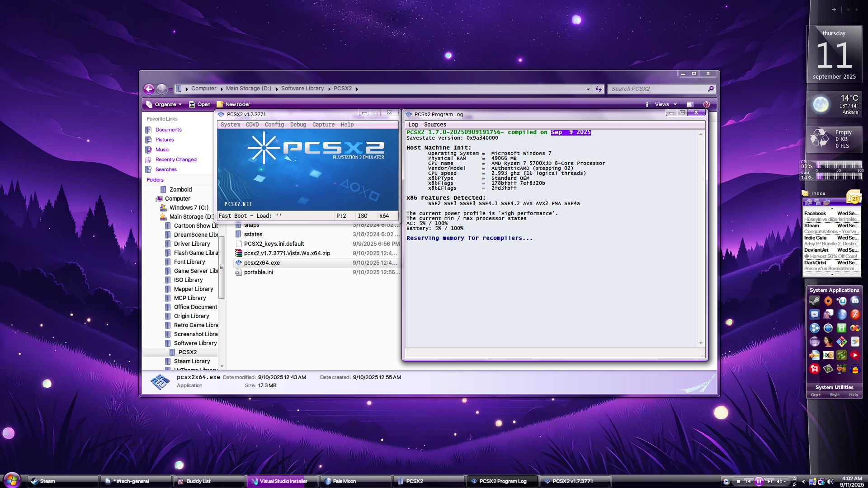Open Windows Media Player taskbar toolbar icon

[726, 482]
